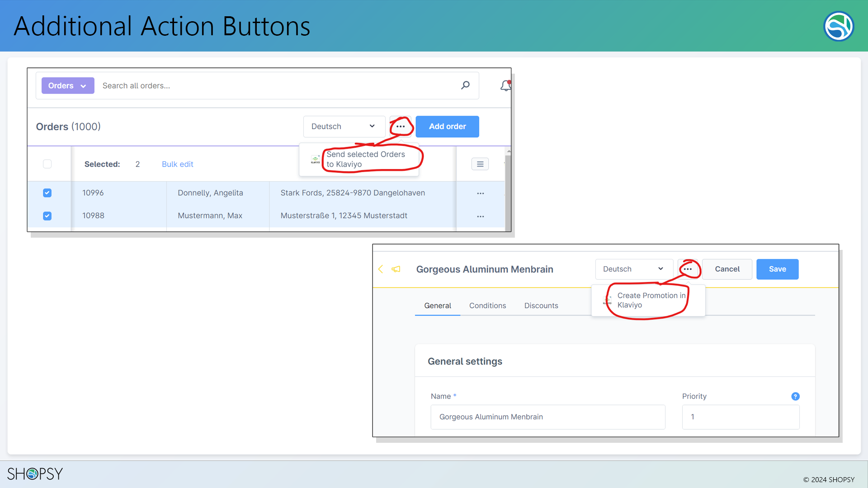The image size is (868, 488).
Task: Open row actions for order 10996
Action: (481, 193)
